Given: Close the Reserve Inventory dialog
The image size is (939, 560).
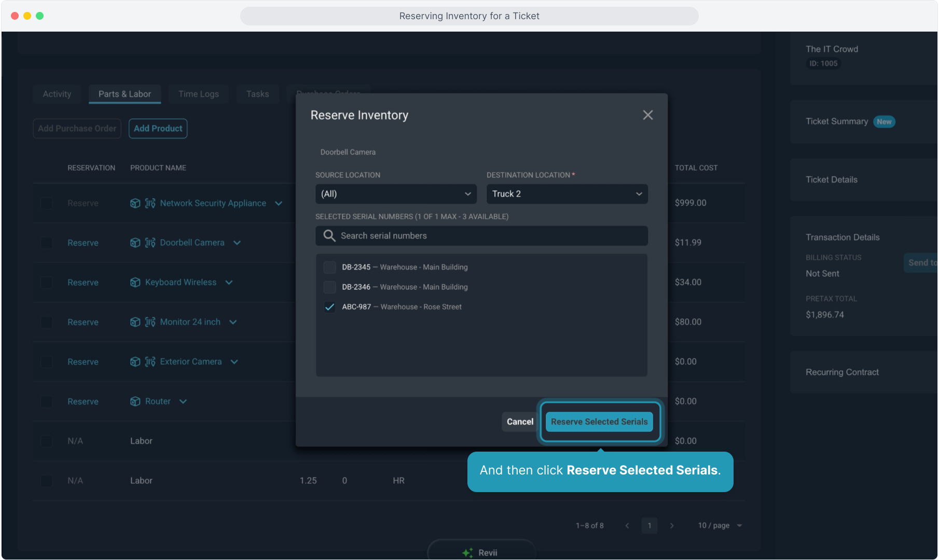Looking at the screenshot, I should pyautogui.click(x=647, y=115).
